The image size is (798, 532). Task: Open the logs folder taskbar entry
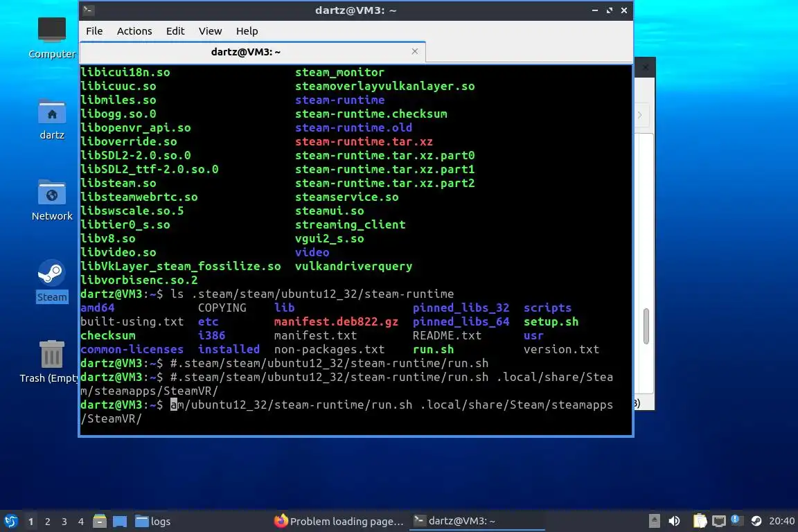tap(152, 521)
